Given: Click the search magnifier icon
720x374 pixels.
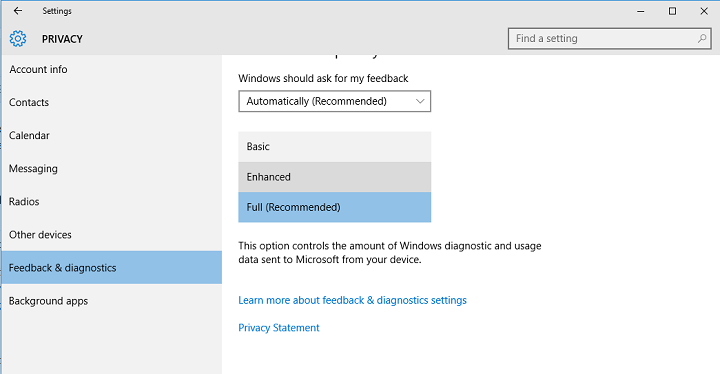Looking at the screenshot, I should point(702,39).
